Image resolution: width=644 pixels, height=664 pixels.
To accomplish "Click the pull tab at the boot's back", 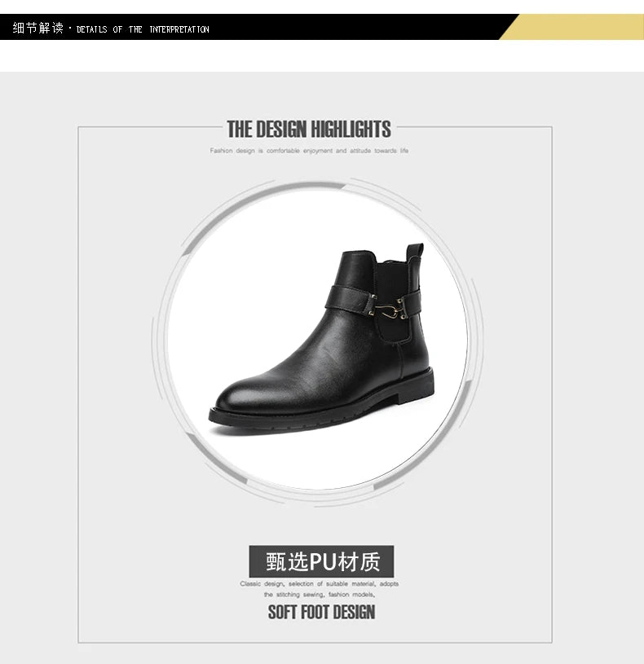I will (415, 251).
